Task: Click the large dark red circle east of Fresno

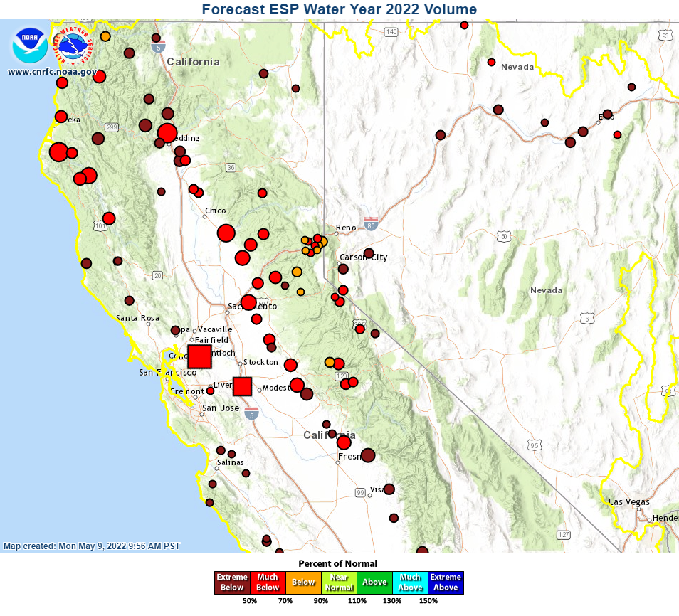Action: pyautogui.click(x=368, y=455)
